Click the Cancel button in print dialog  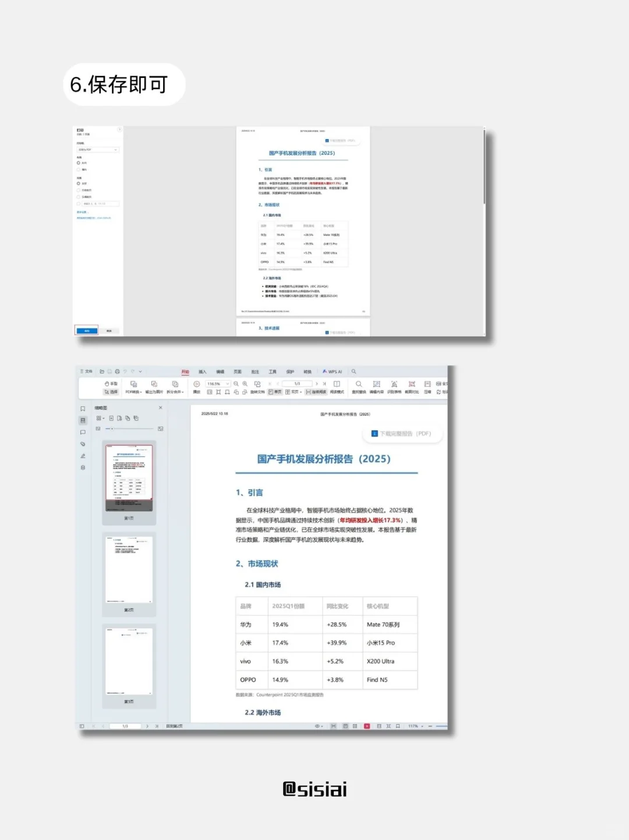(109, 331)
